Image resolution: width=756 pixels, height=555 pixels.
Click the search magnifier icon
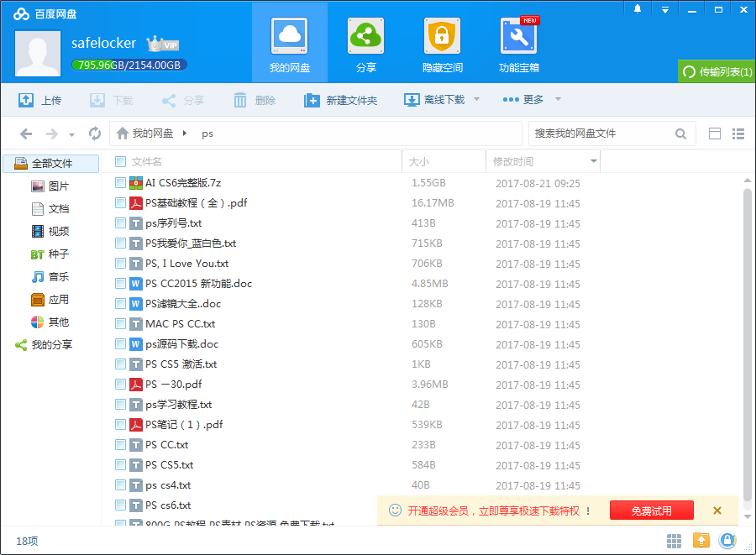[x=680, y=134]
